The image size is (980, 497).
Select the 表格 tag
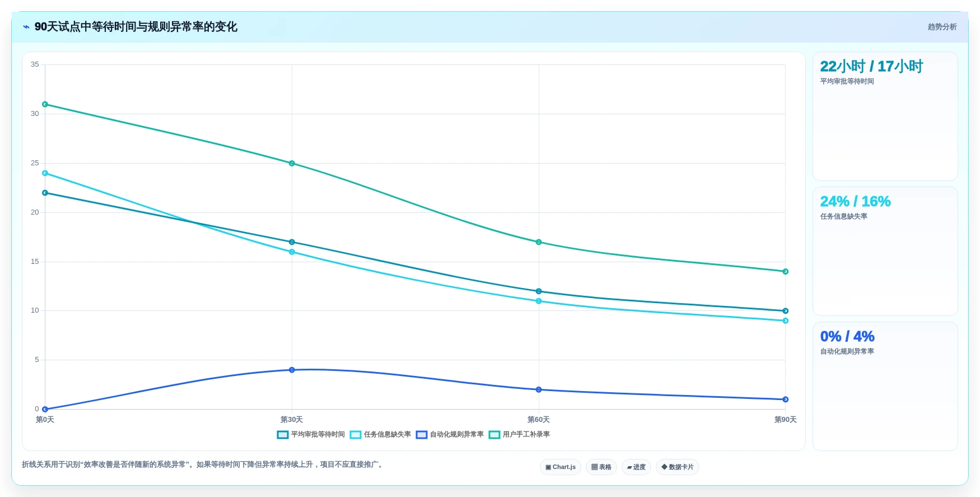[601, 467]
